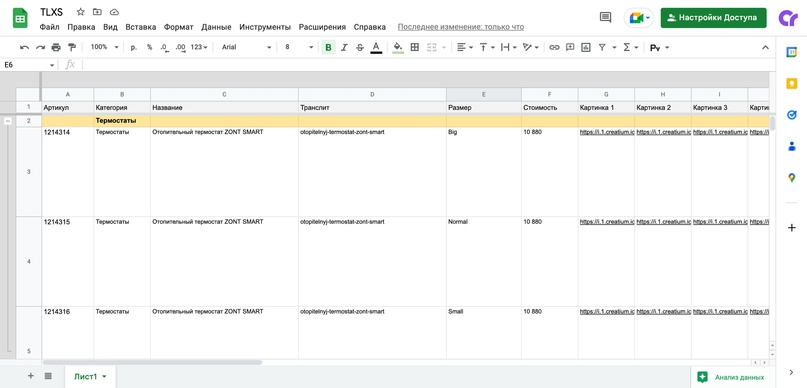
Task: Insert a chart from toolbar
Action: (x=585, y=47)
